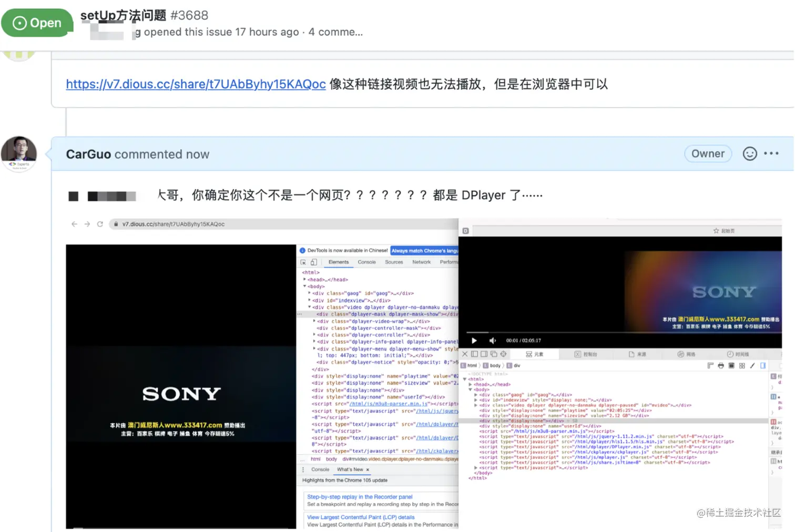The height and width of the screenshot is (532, 795).
Task: Click the Open issue status badge
Action: [x=37, y=23]
